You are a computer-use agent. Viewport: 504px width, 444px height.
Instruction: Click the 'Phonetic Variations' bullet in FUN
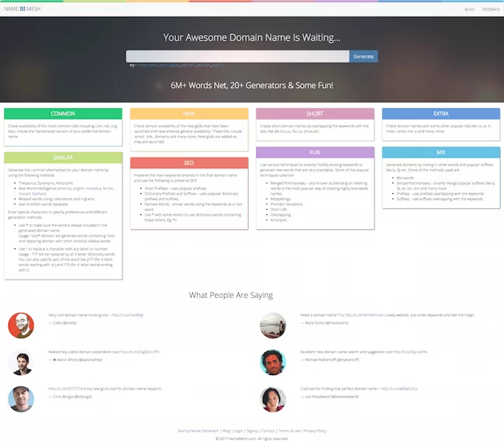coord(286,204)
